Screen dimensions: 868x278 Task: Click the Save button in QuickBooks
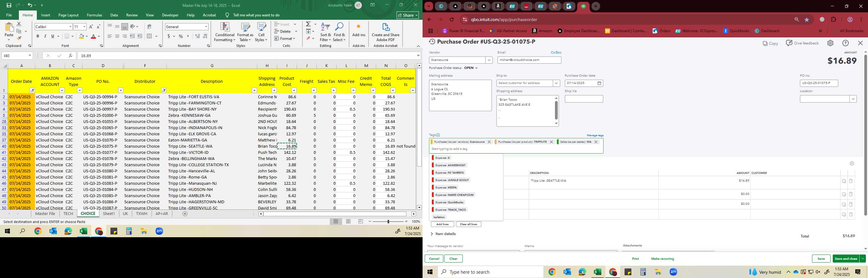coord(821,259)
